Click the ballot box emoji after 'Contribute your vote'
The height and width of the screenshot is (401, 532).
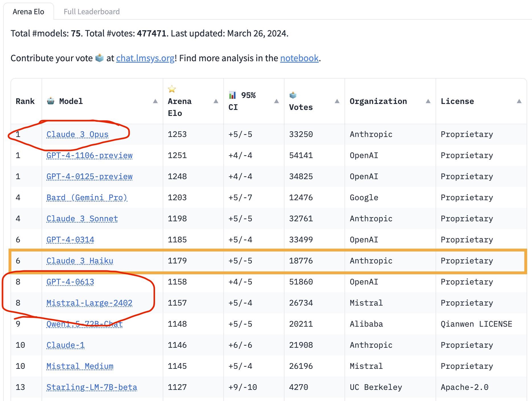tap(100, 58)
